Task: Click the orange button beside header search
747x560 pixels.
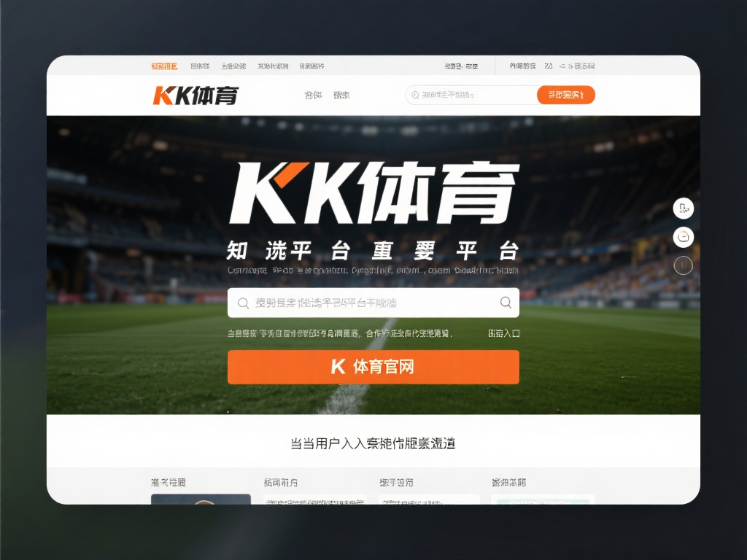Action: click(x=566, y=95)
